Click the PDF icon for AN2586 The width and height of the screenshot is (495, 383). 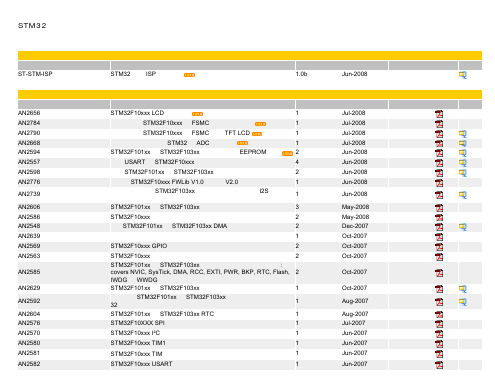[439, 218]
